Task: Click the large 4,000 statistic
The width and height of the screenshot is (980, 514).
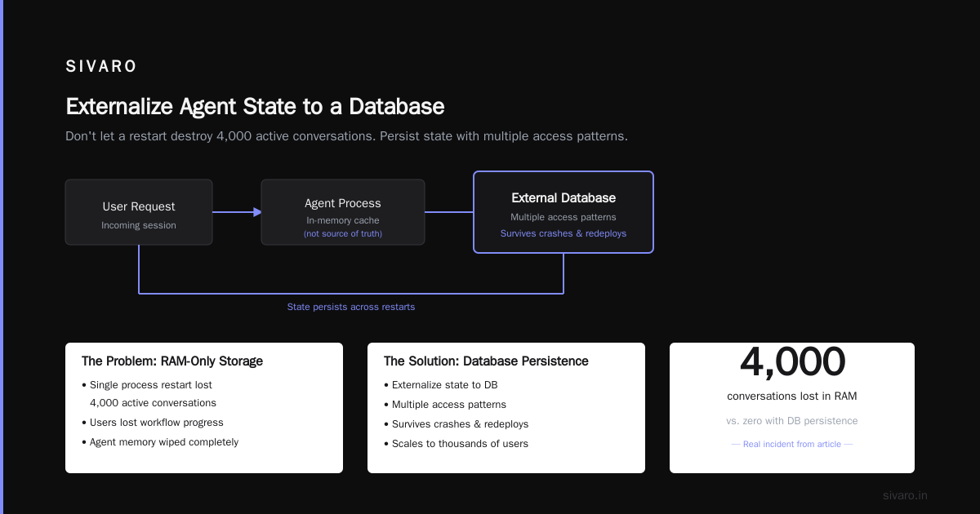Action: [x=792, y=362]
